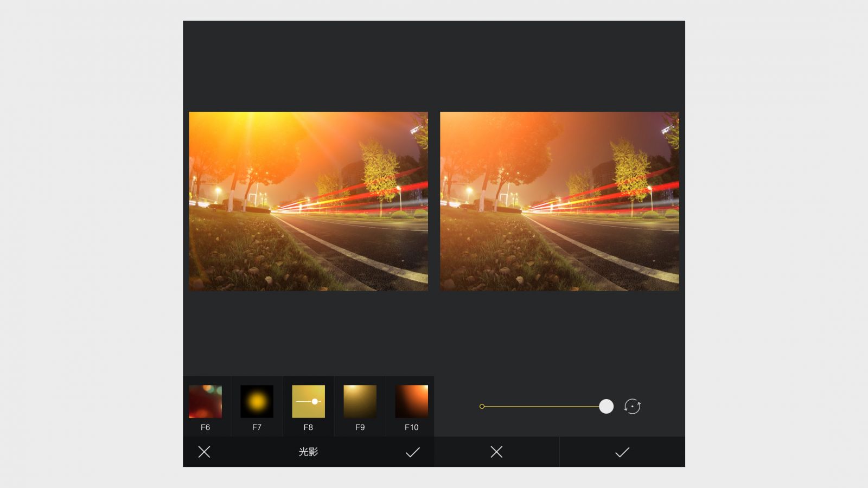Click the F9 text label
The height and width of the screenshot is (488, 868).
[x=360, y=427]
